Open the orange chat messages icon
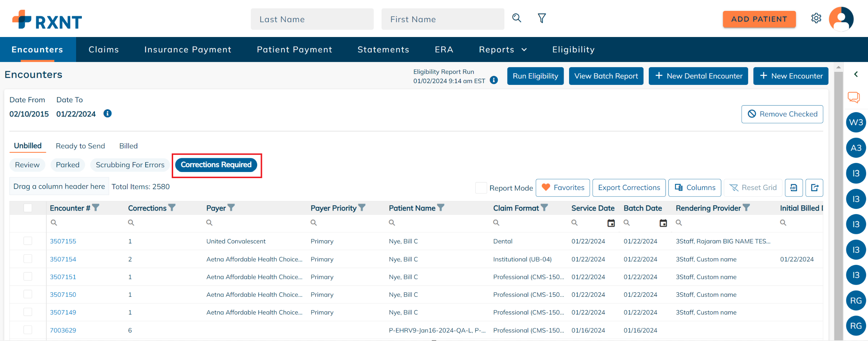Image resolution: width=868 pixels, height=341 pixels. pos(854,97)
